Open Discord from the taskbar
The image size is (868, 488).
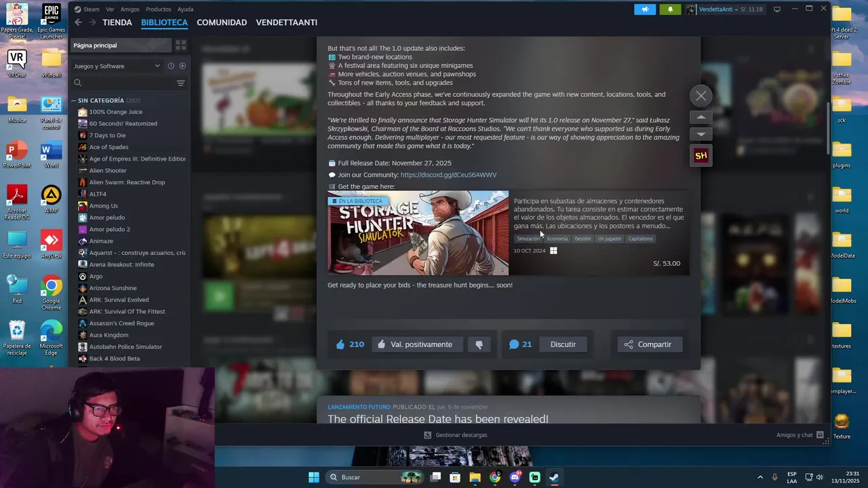pos(515,477)
